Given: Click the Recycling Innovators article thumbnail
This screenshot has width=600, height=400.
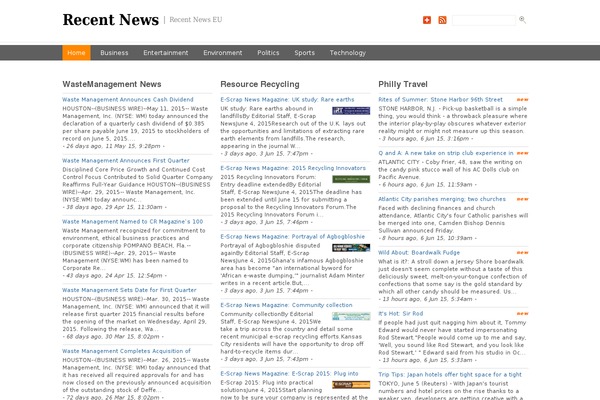Looking at the screenshot, I should tap(351, 179).
